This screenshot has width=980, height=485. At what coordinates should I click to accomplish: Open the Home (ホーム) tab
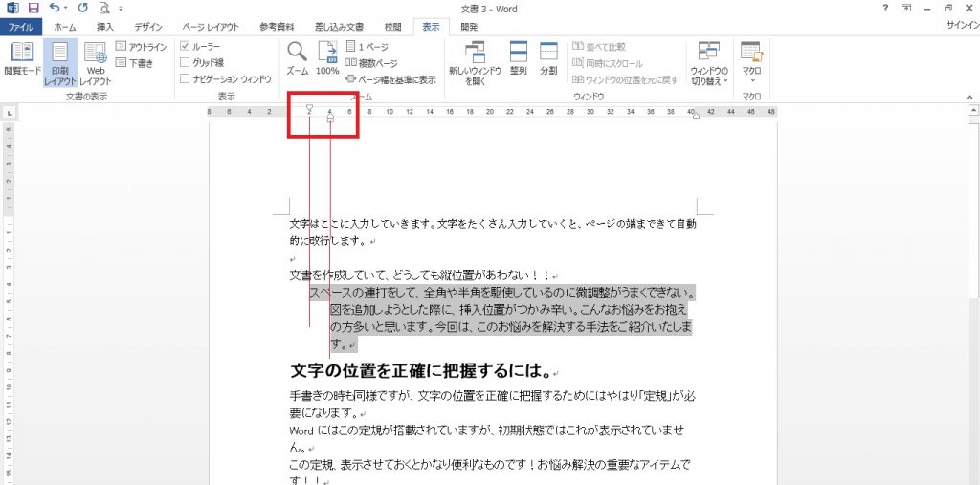[x=65, y=27]
